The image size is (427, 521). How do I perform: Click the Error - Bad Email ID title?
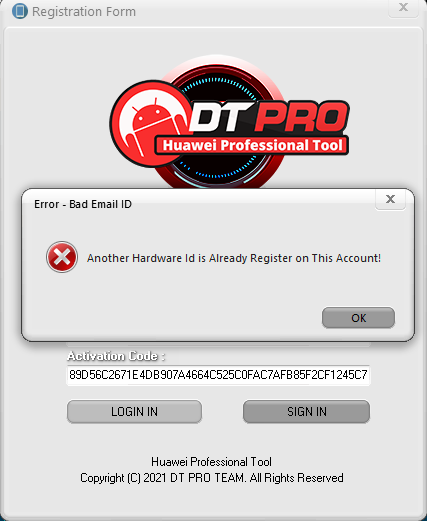click(x=83, y=204)
